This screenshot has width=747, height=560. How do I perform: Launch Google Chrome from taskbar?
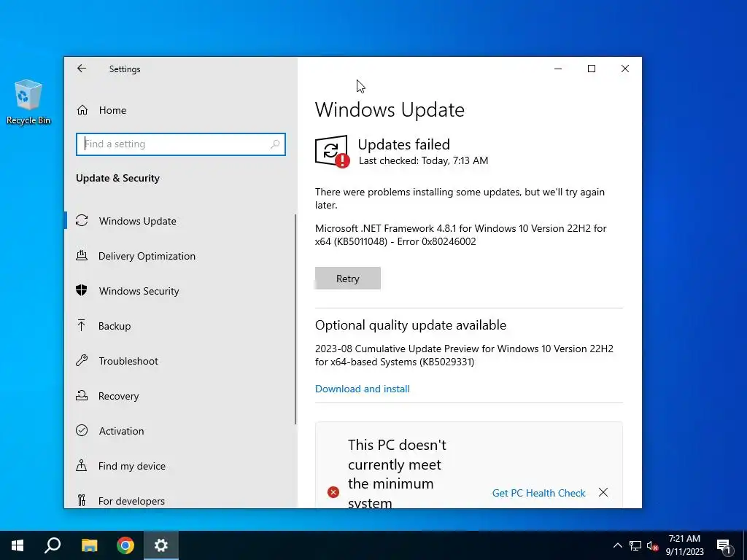click(x=125, y=545)
